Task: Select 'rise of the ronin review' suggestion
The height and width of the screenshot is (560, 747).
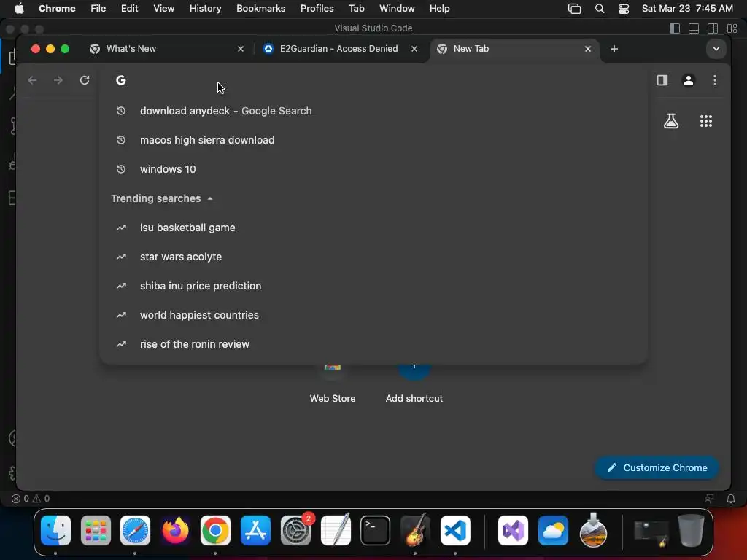Action: click(374, 344)
